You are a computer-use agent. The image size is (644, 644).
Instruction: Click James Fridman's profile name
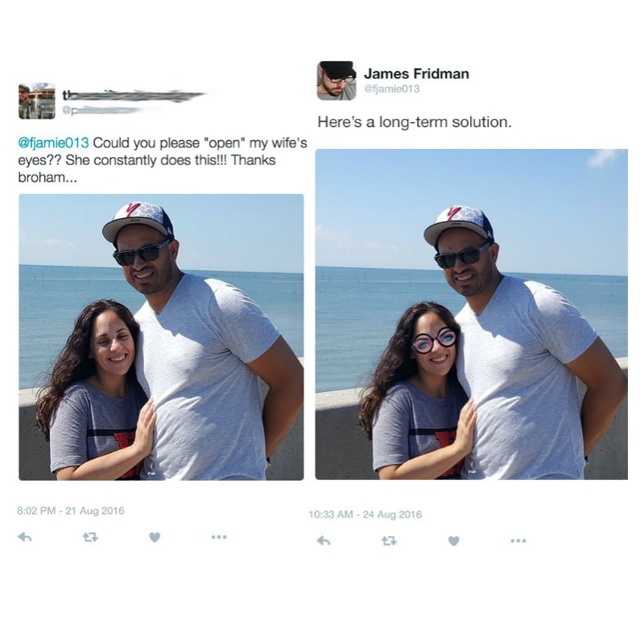coord(418,73)
